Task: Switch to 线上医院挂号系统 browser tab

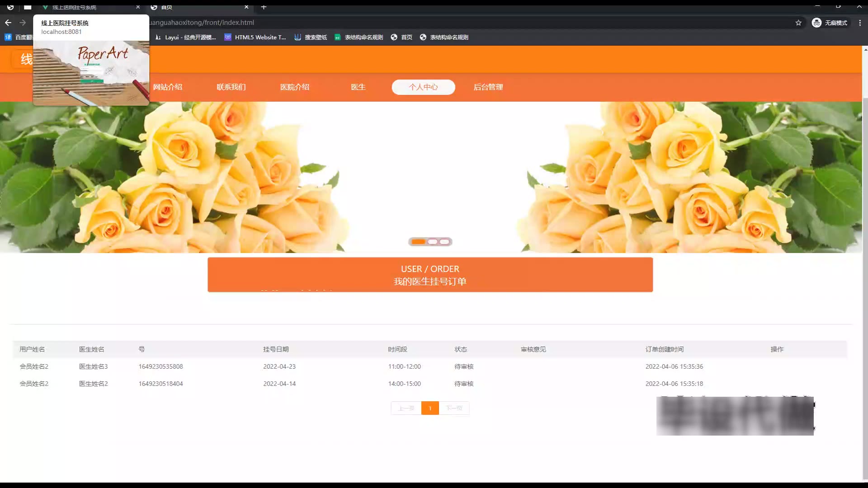Action: point(75,7)
